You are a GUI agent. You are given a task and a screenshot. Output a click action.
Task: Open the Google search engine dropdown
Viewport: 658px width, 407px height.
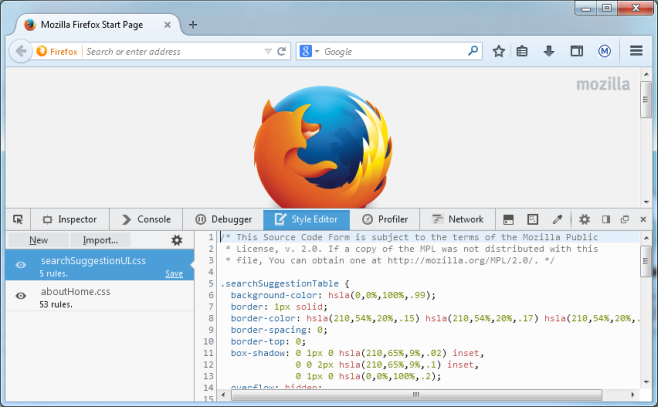click(x=310, y=51)
